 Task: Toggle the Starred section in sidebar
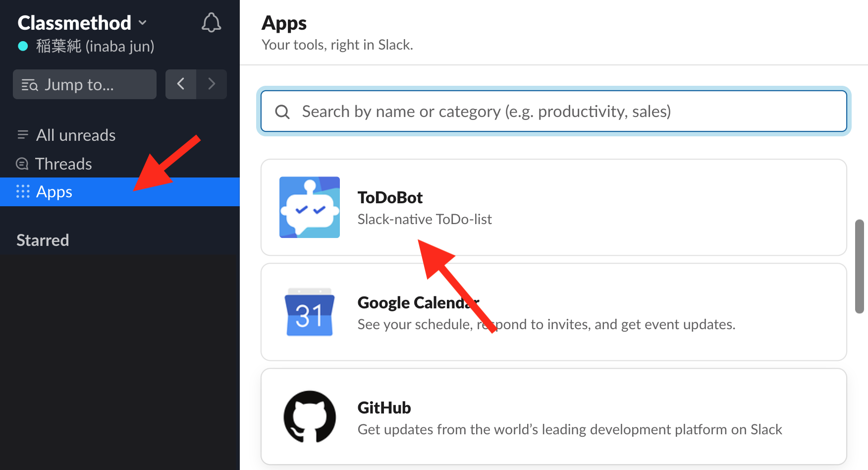(x=43, y=240)
